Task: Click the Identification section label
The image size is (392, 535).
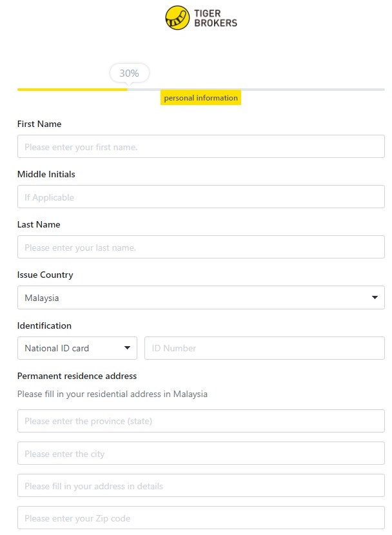Action: coord(44,326)
